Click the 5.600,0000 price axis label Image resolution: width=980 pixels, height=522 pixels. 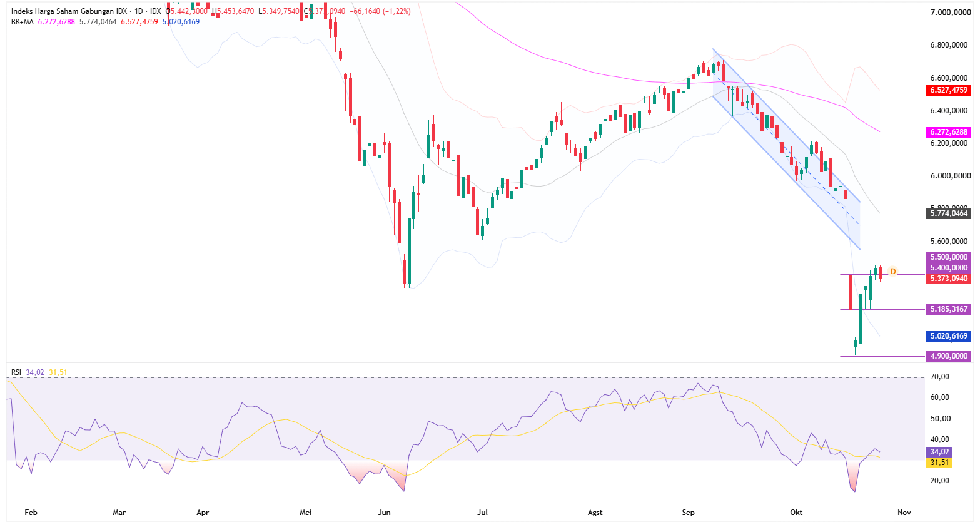tap(950, 242)
